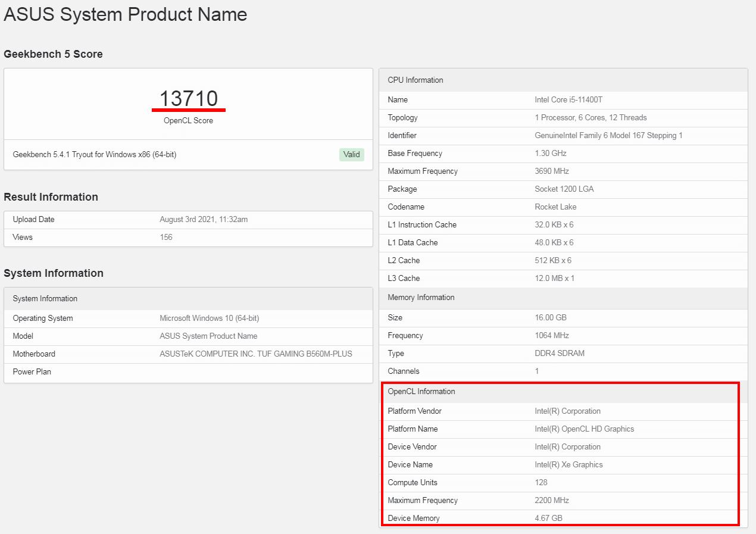756x534 pixels.
Task: Click the Maximum Frequency value 3690 MHz
Action: click(x=552, y=171)
